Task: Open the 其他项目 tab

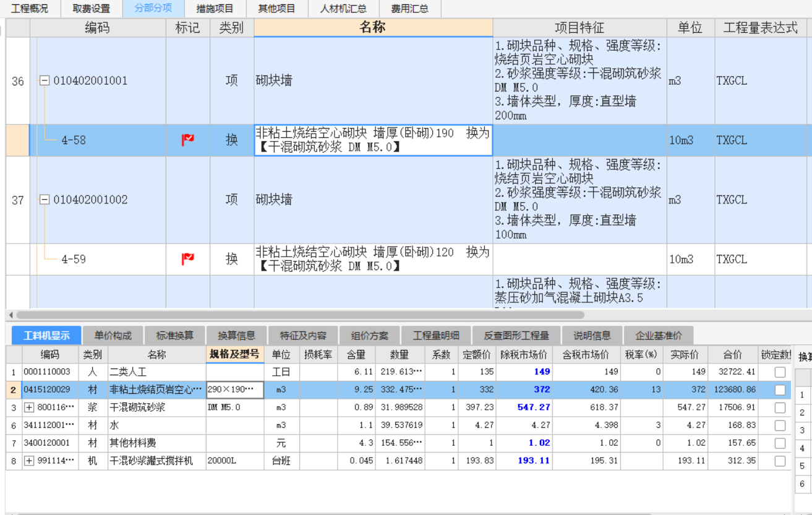Action: click(276, 9)
